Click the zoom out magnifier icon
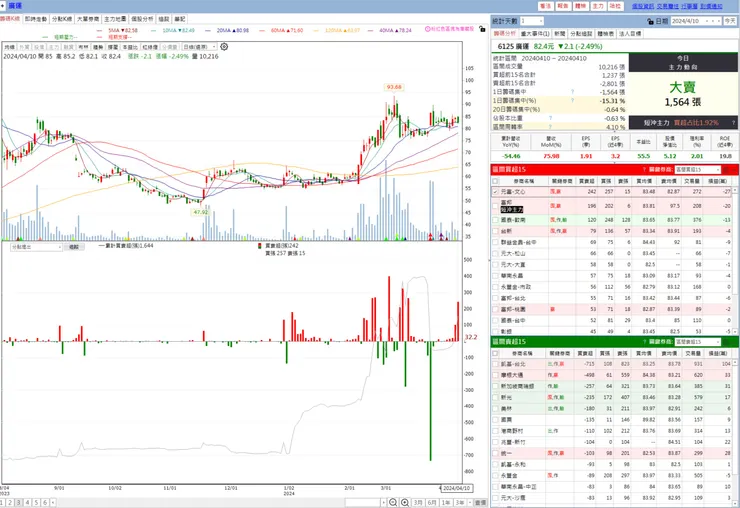Screen dimensions: 740x508 393,503
